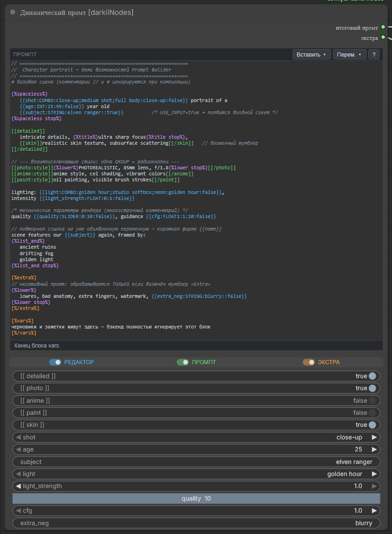This screenshot has height=534, width=392.
Task: Click the extra_neg field with blurry
Action: pos(196,523)
